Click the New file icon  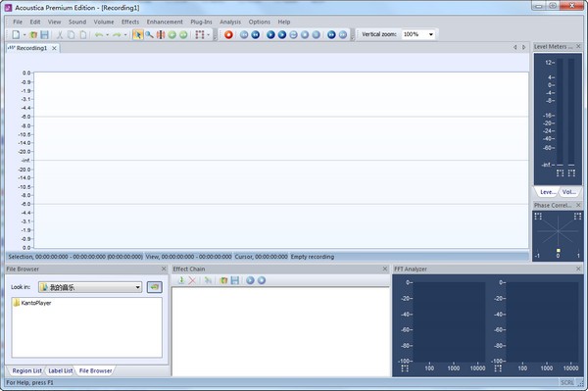tap(16, 35)
